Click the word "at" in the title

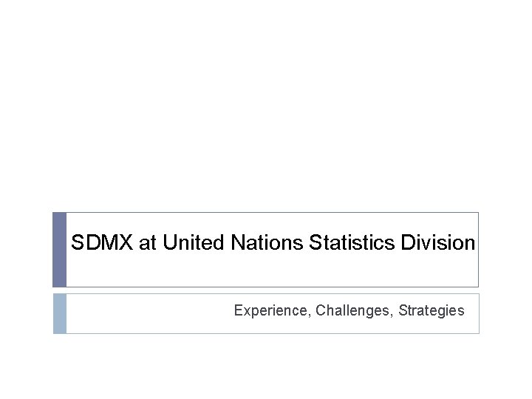[x=148, y=244]
